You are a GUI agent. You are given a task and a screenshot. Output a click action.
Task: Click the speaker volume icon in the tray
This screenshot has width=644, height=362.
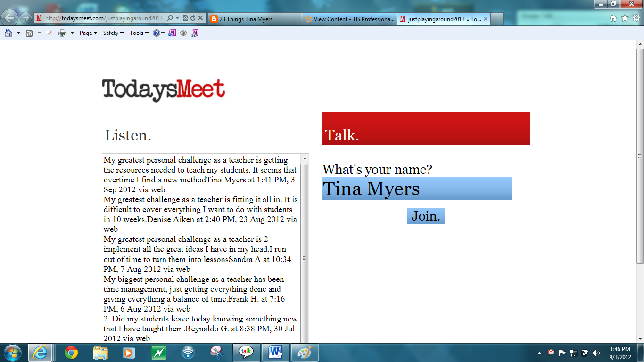coord(596,353)
